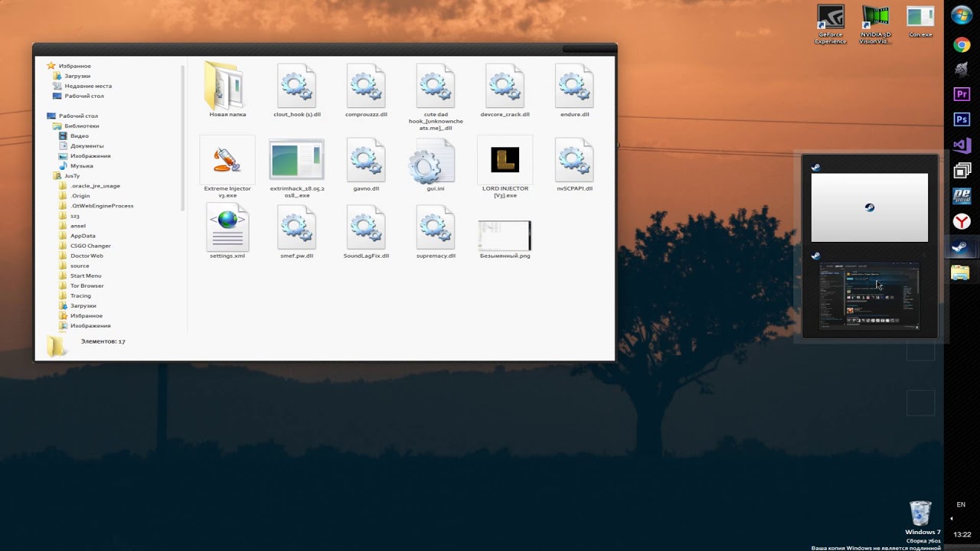Open the PEiD taskbar icon
The height and width of the screenshot is (551, 980).
pyautogui.click(x=962, y=196)
